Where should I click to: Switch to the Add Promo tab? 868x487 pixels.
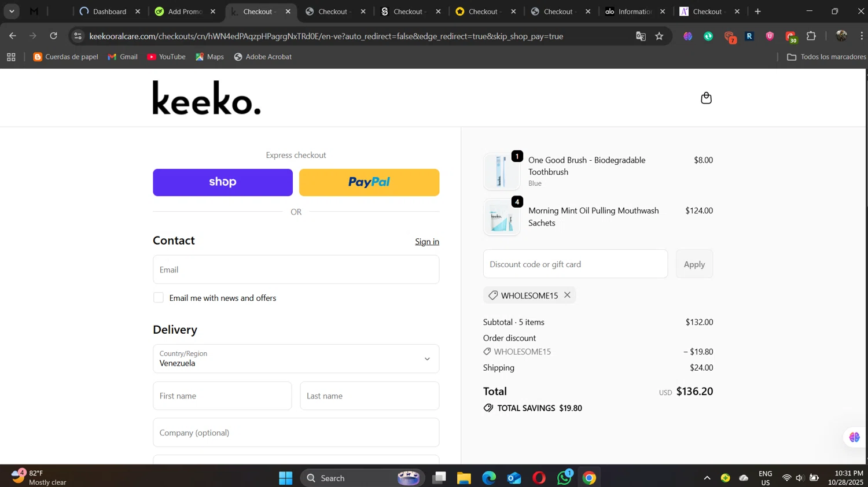pos(184,12)
